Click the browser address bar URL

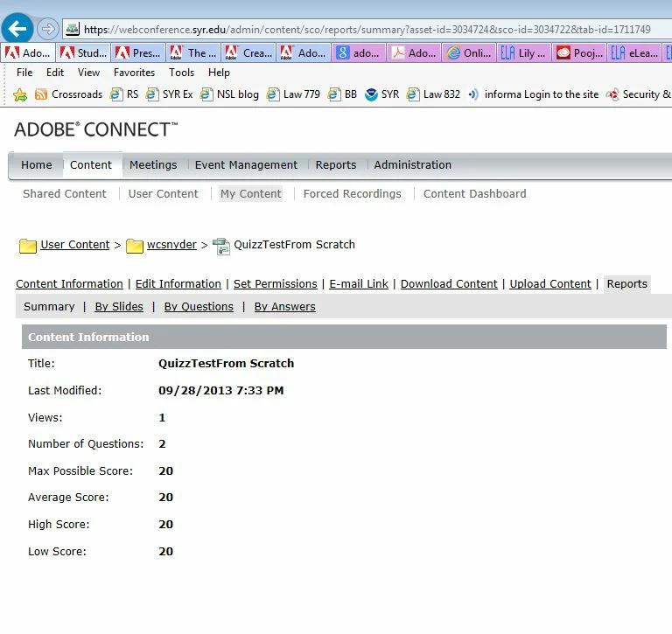[367, 29]
